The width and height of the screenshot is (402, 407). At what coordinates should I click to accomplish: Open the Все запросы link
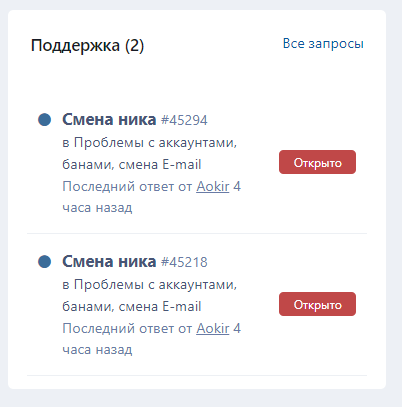(x=323, y=44)
